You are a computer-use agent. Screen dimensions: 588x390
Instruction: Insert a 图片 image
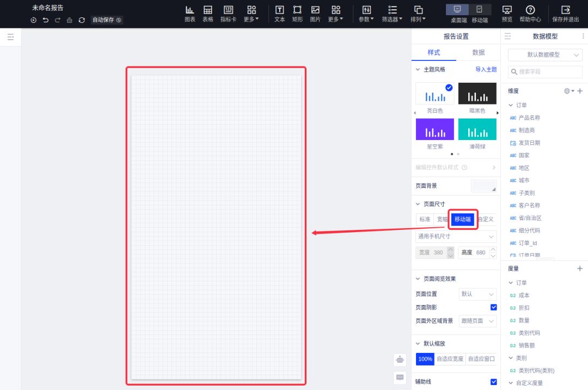[315, 14]
